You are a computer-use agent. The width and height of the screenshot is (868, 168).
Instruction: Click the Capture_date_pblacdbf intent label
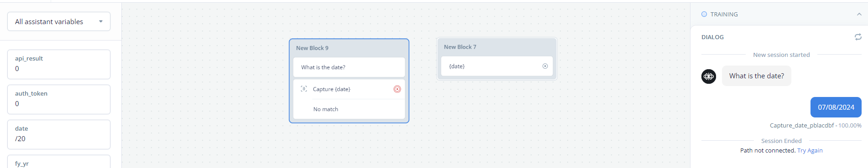[802, 126]
